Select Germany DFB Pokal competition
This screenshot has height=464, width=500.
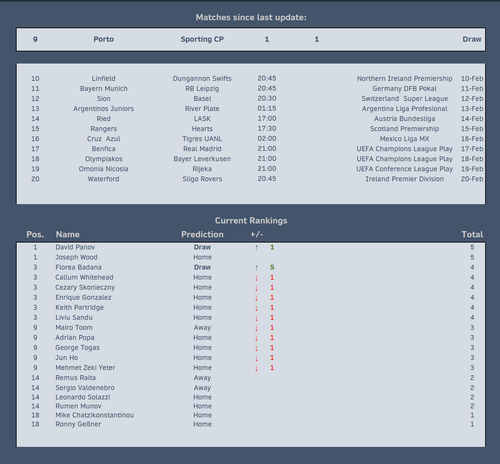coord(404,89)
